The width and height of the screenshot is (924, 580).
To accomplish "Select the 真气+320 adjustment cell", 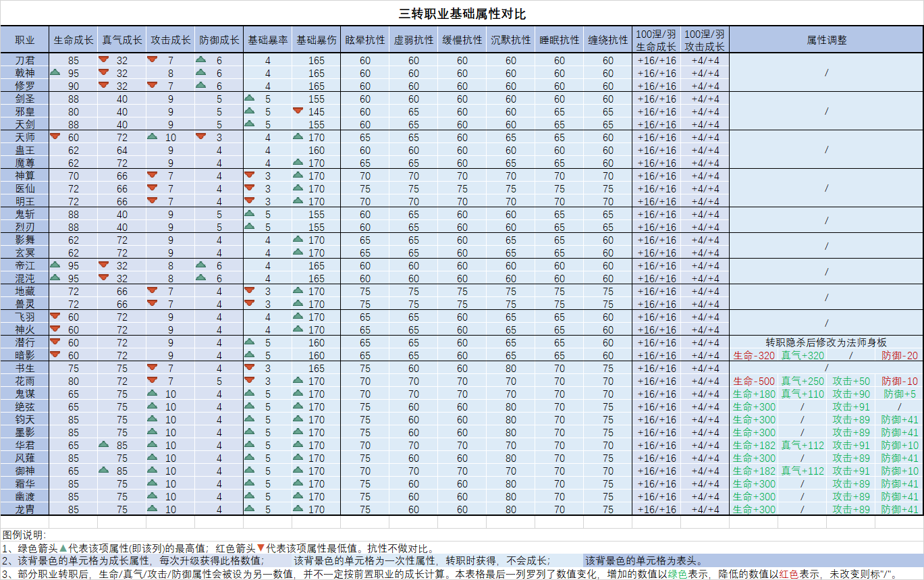I will [x=803, y=355].
